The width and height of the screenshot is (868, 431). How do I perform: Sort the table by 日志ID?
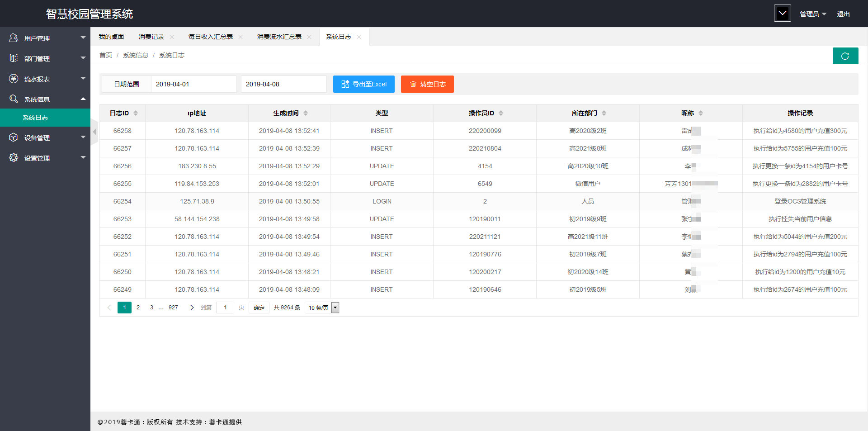coord(135,113)
